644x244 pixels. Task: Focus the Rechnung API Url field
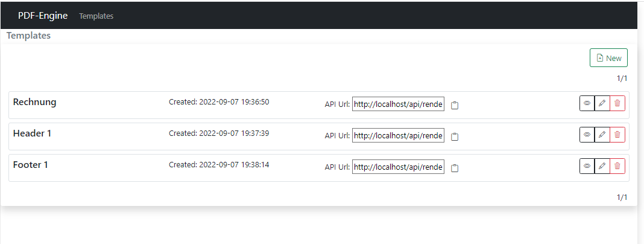pyautogui.click(x=398, y=104)
